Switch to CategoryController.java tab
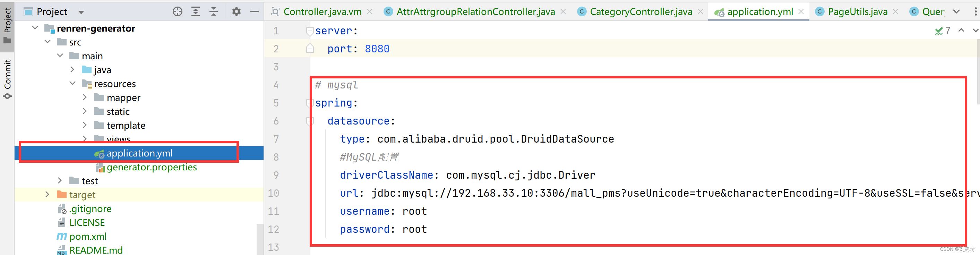980x255 pixels. click(x=641, y=12)
